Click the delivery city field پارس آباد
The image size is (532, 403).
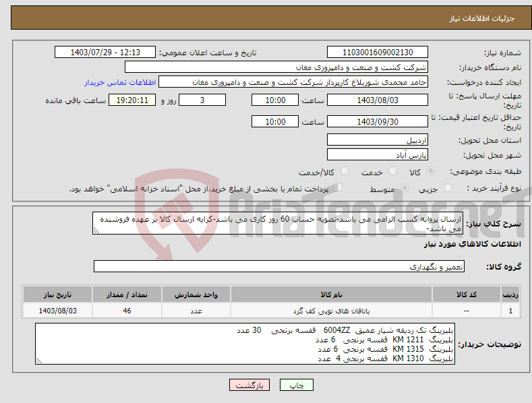pyautogui.click(x=378, y=155)
